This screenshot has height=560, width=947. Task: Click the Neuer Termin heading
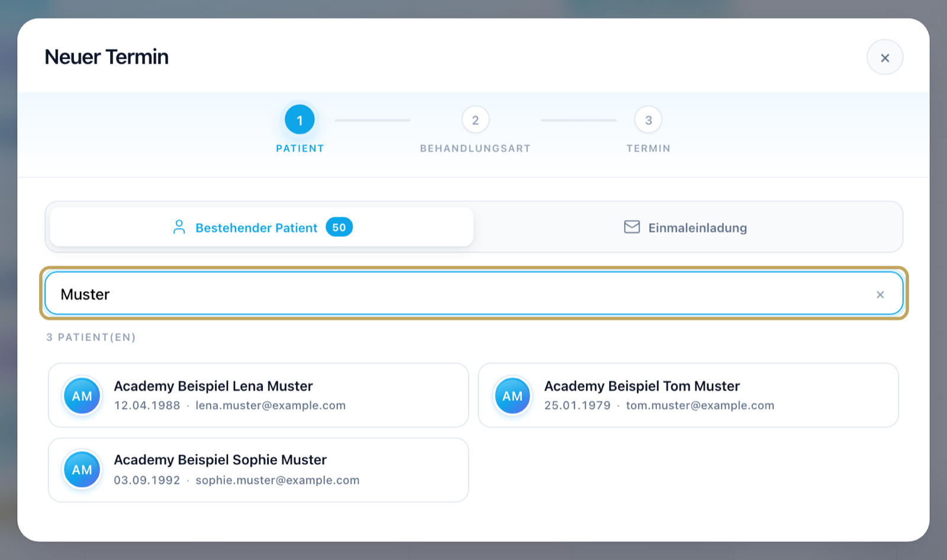click(107, 57)
